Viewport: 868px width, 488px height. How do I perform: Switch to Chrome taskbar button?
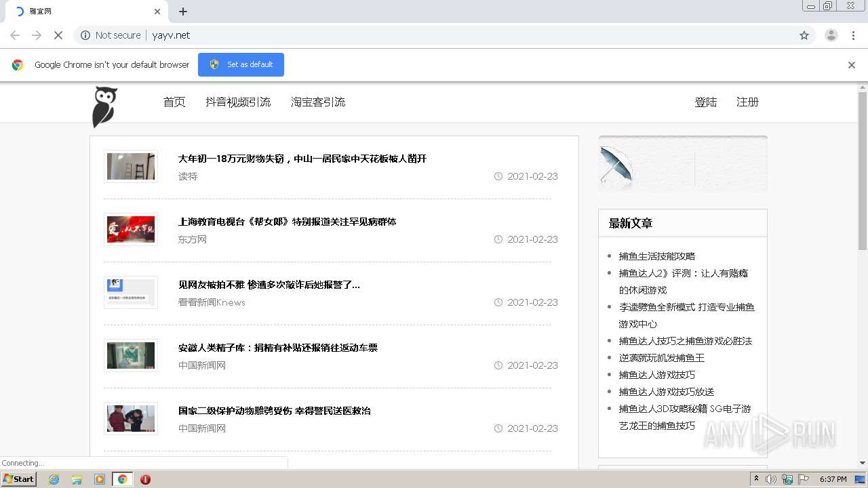pos(123,479)
